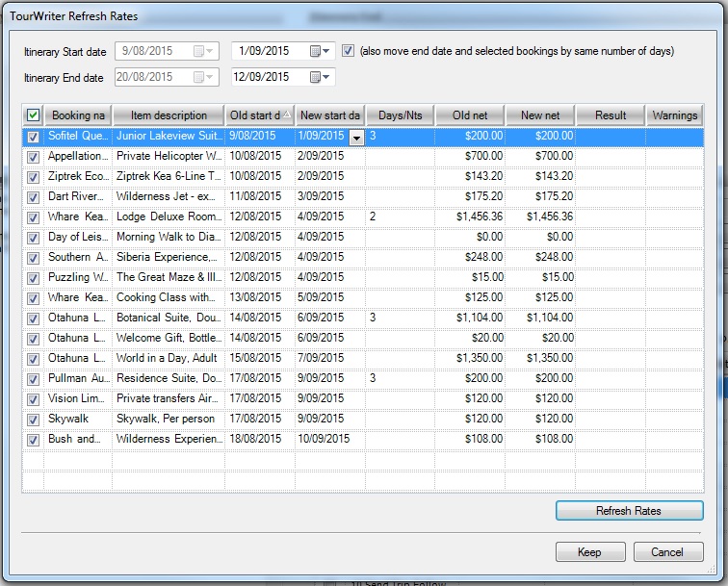Uncheck the Sofitel Queenstown booking checkbox

point(33,137)
